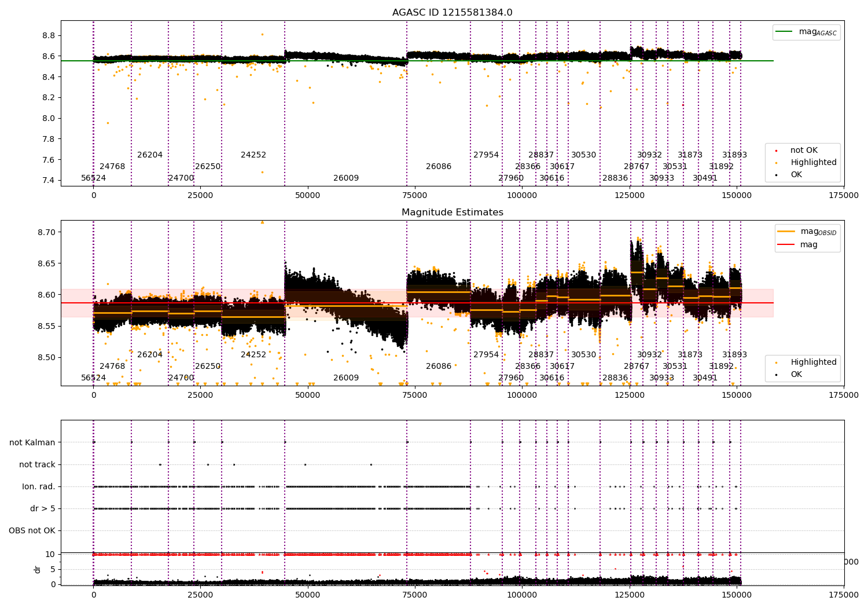Image resolution: width=868 pixels, height=608 pixels.
Task: Click the "Magnitude Estimates" plot title
Action: pos(452,213)
